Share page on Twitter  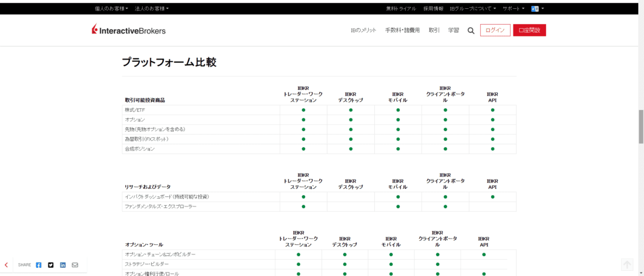(51, 265)
